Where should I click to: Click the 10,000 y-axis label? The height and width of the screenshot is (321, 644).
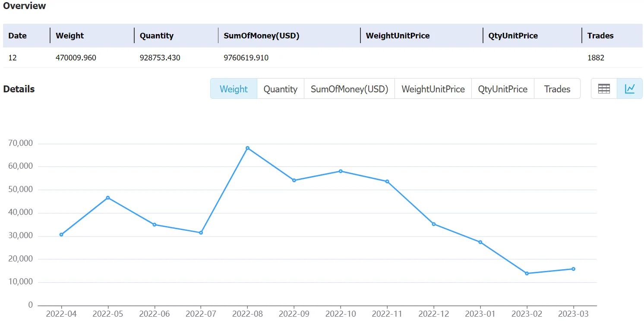click(x=21, y=282)
